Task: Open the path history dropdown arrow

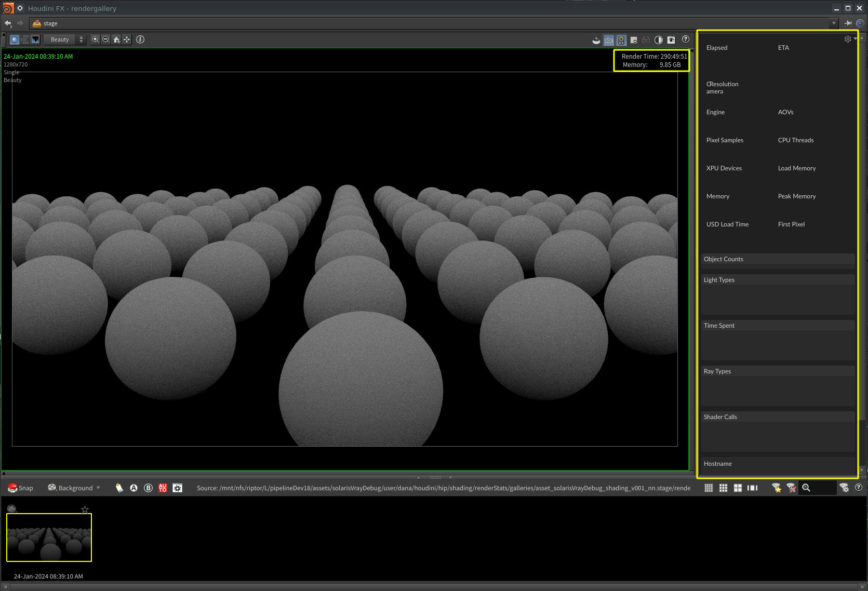Action: 834,23
